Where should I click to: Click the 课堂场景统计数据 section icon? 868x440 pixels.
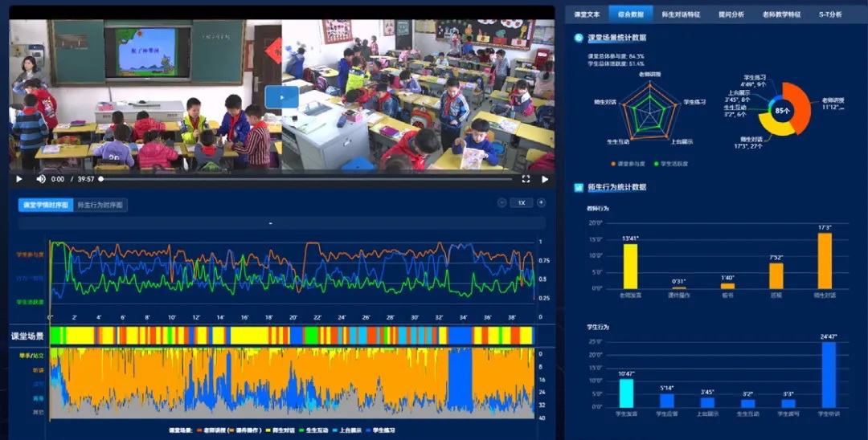(x=579, y=38)
